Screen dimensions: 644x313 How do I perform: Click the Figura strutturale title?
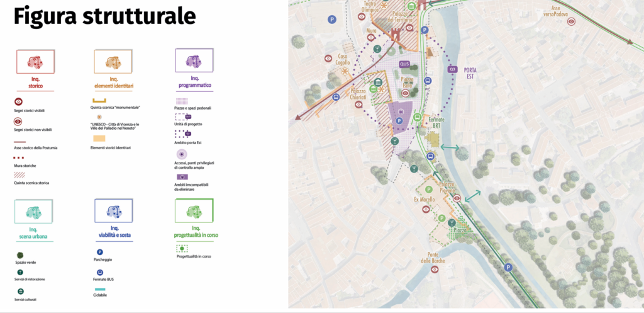point(104,17)
